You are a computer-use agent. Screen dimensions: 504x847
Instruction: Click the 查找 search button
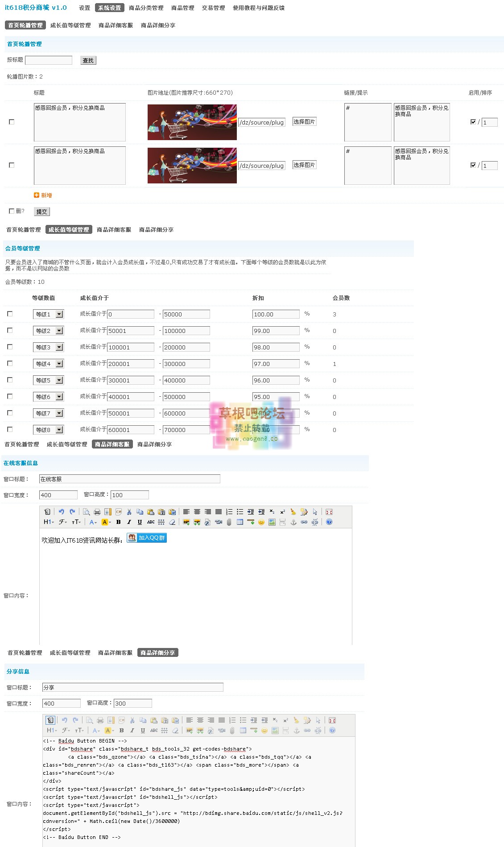click(x=88, y=60)
